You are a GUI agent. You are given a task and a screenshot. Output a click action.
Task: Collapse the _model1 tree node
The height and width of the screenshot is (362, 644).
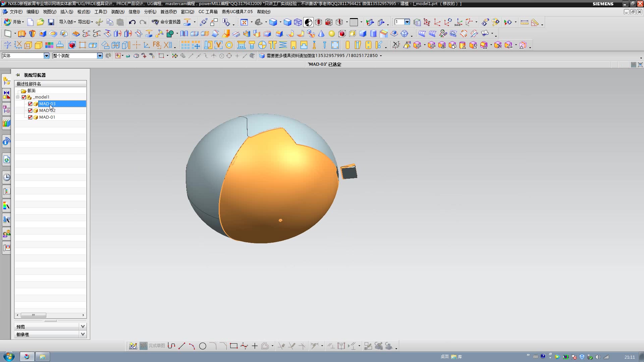pos(18,97)
